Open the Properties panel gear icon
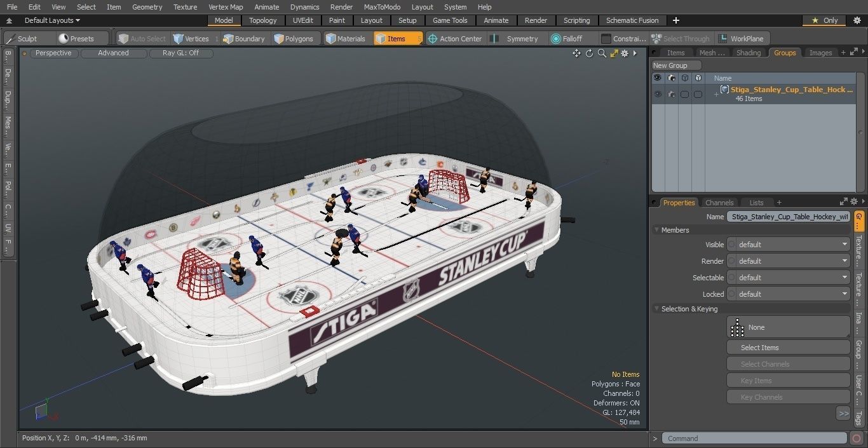Screen dimensions: 868x448 tap(854, 202)
